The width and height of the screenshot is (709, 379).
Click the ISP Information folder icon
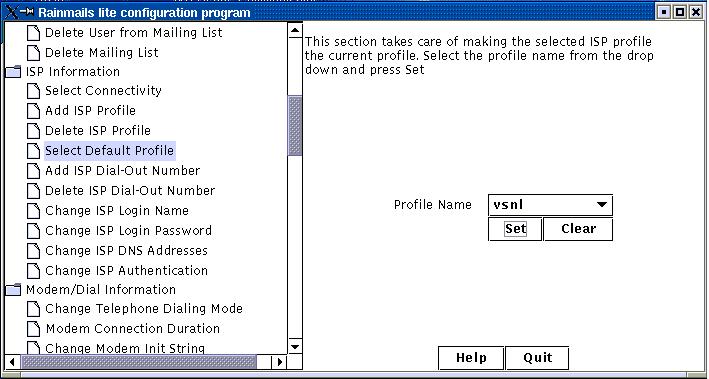click(13, 71)
